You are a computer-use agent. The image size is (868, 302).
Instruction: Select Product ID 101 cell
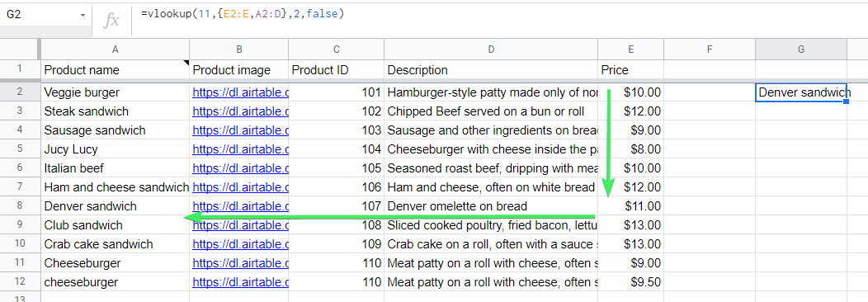pyautogui.click(x=336, y=92)
